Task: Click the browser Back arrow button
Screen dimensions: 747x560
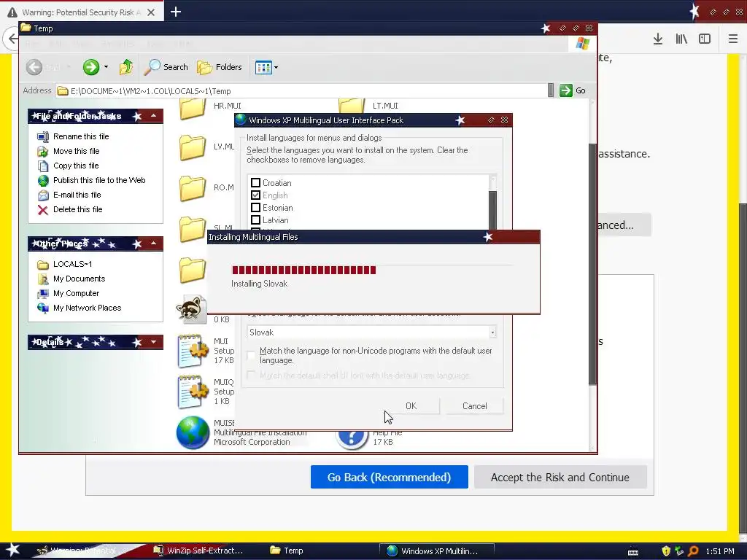Action: [x=12, y=39]
